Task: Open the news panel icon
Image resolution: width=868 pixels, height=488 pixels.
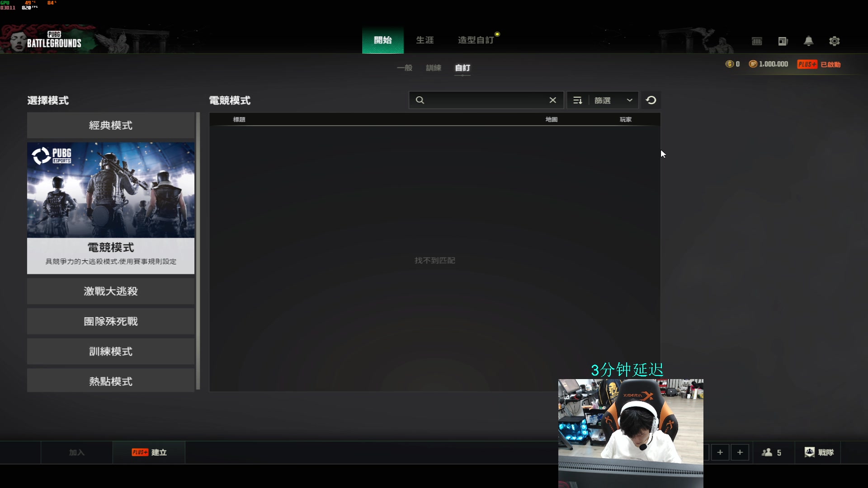Action: (x=783, y=41)
